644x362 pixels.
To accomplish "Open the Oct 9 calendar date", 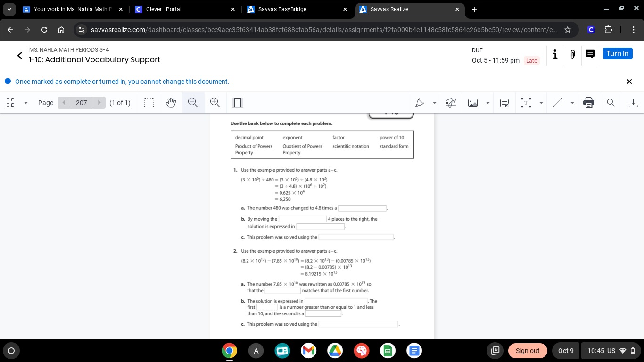I will 566,350.
